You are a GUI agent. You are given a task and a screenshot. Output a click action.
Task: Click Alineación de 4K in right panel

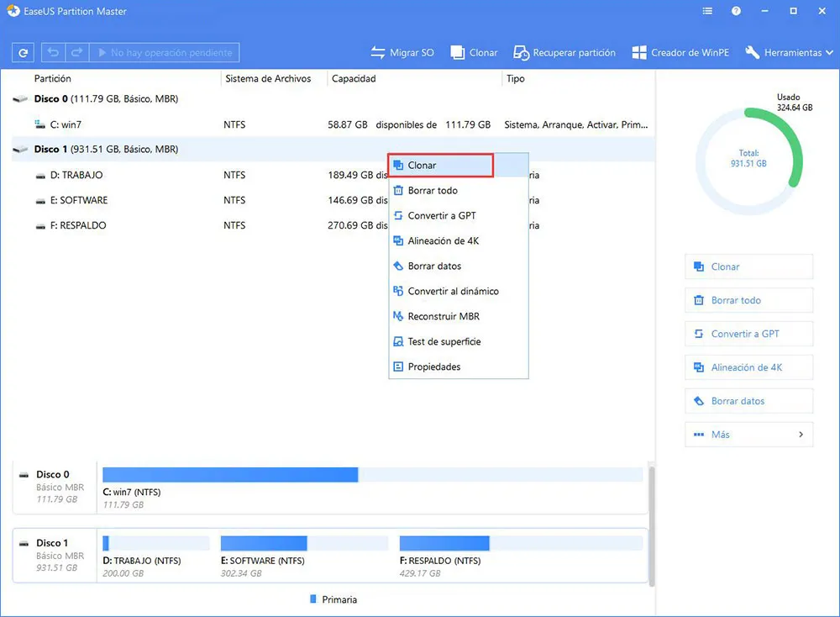pyautogui.click(x=748, y=367)
